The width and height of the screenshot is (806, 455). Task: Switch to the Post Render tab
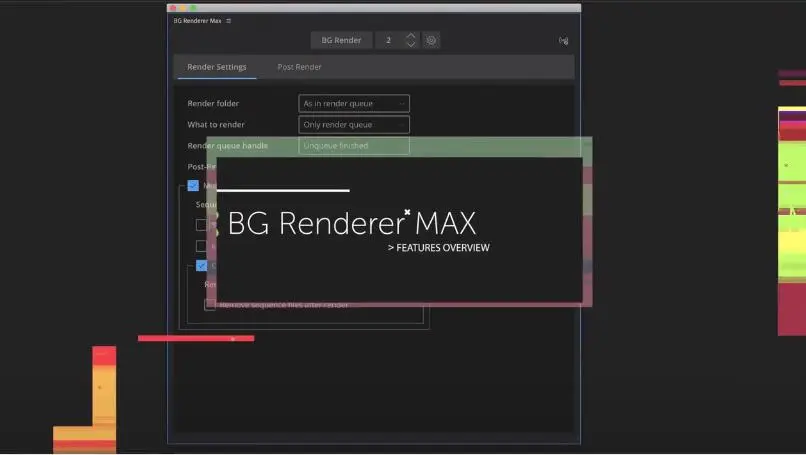tap(299, 67)
